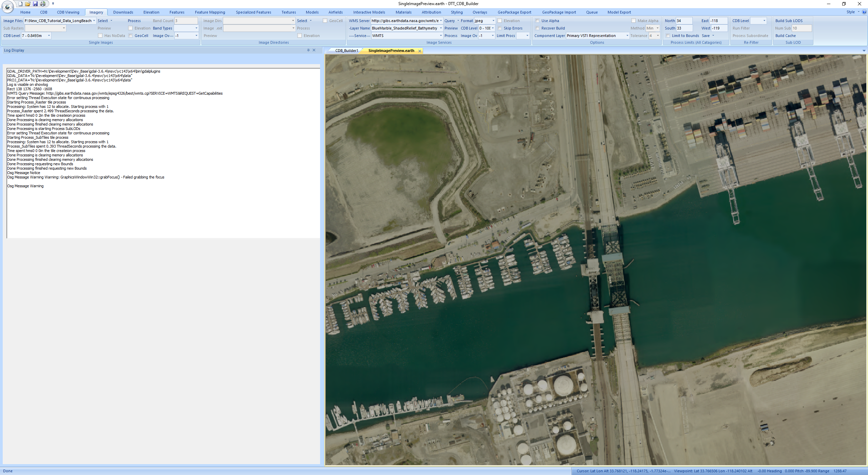The image size is (868, 475).
Task: Toggle GeoCell checkbox in Single Images
Action: pyautogui.click(x=131, y=36)
